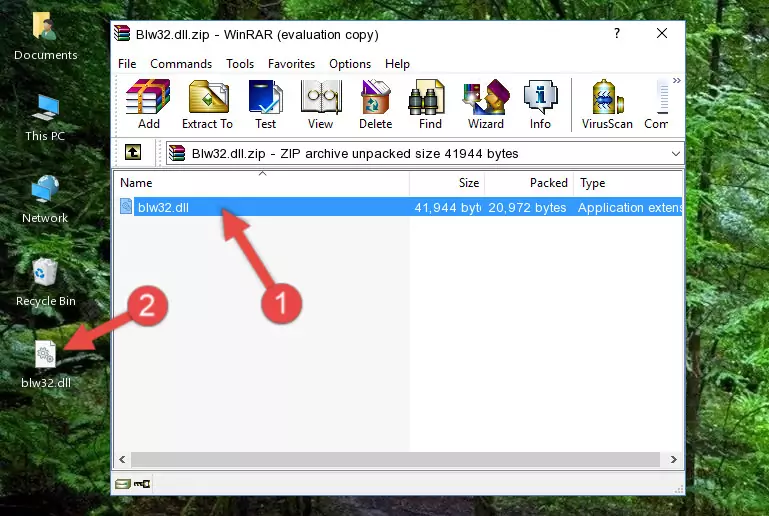The height and width of the screenshot is (516, 769).
Task: Sort by Size column header
Action: (447, 183)
